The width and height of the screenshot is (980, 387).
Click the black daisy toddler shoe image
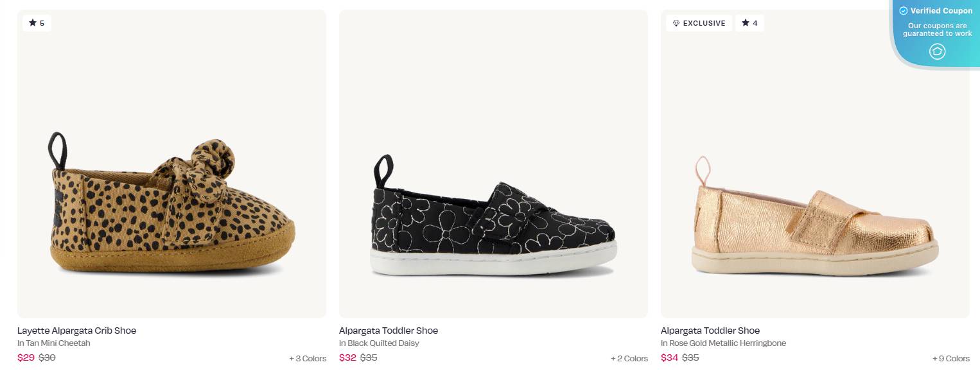(493, 164)
